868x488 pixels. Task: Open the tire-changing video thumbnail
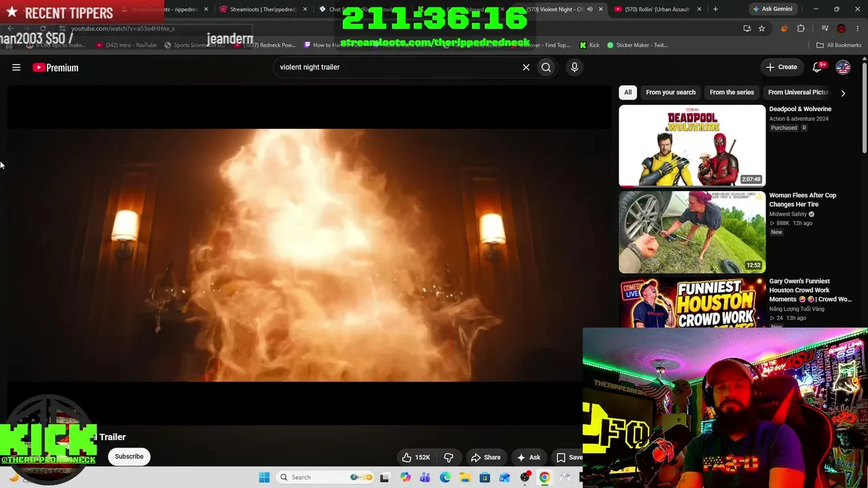(692, 232)
